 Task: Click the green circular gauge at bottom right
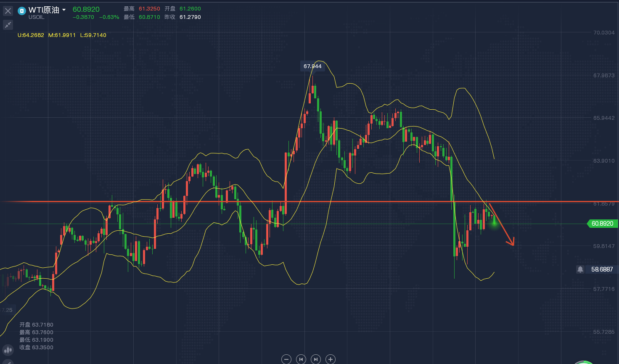pyautogui.click(x=584, y=362)
